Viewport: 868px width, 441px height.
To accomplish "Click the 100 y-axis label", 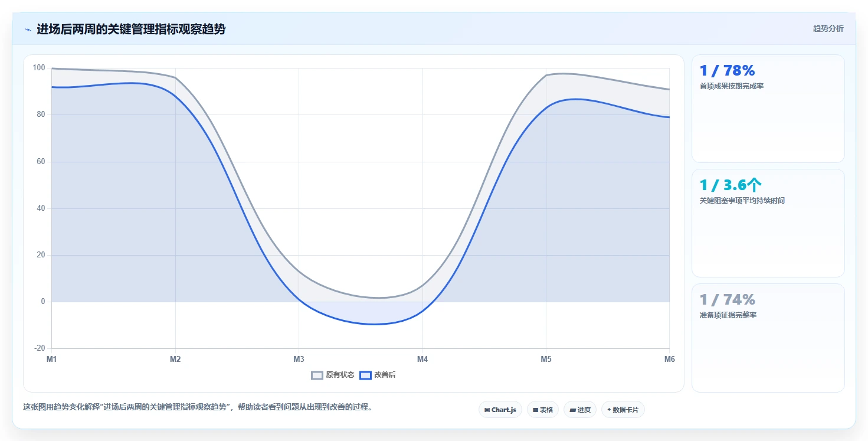I will 39,68.
